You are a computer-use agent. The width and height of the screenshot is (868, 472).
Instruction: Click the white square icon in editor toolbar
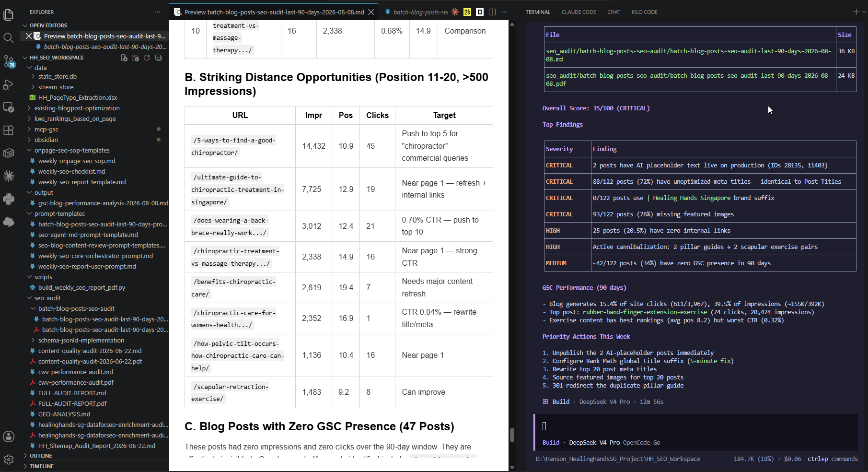480,12
